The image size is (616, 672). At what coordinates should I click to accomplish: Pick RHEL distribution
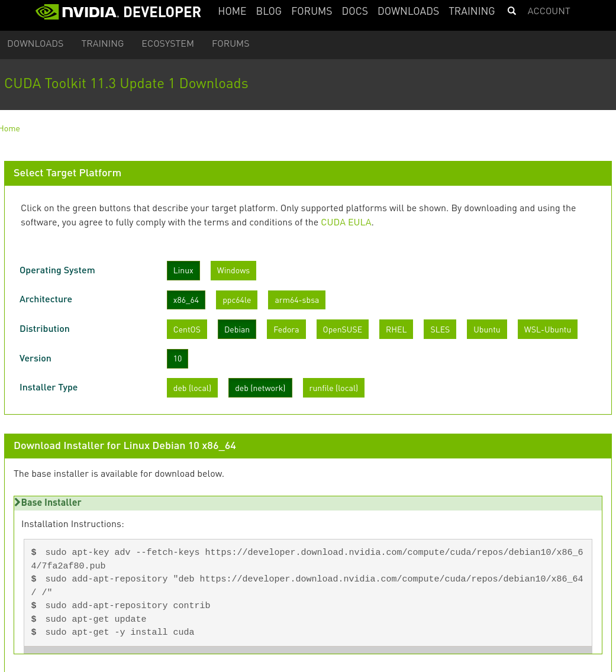396,329
